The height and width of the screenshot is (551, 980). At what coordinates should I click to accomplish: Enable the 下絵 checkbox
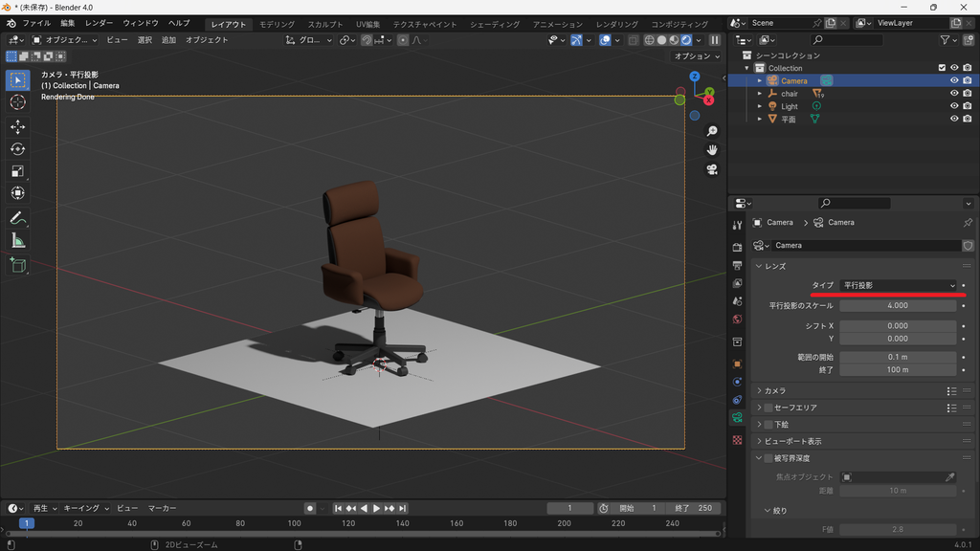click(768, 424)
